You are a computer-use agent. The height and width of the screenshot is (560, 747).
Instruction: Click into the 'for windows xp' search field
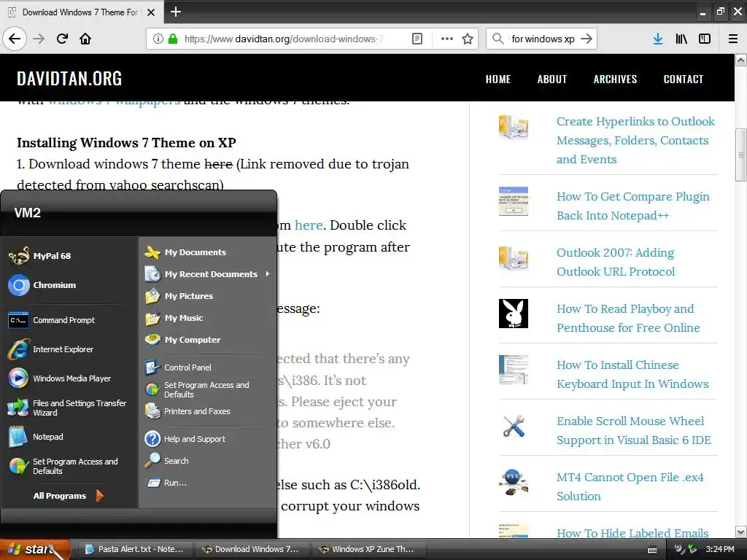click(x=543, y=39)
